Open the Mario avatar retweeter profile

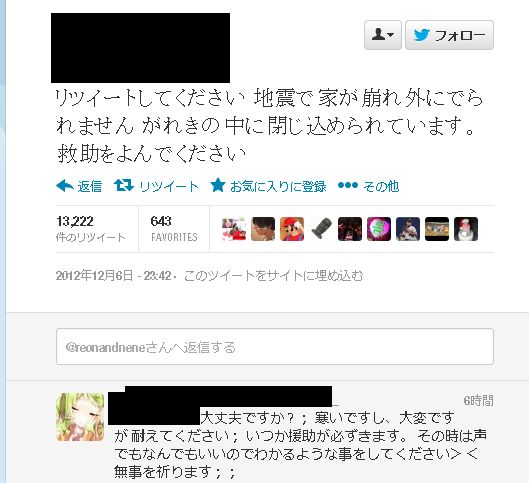[x=292, y=229]
